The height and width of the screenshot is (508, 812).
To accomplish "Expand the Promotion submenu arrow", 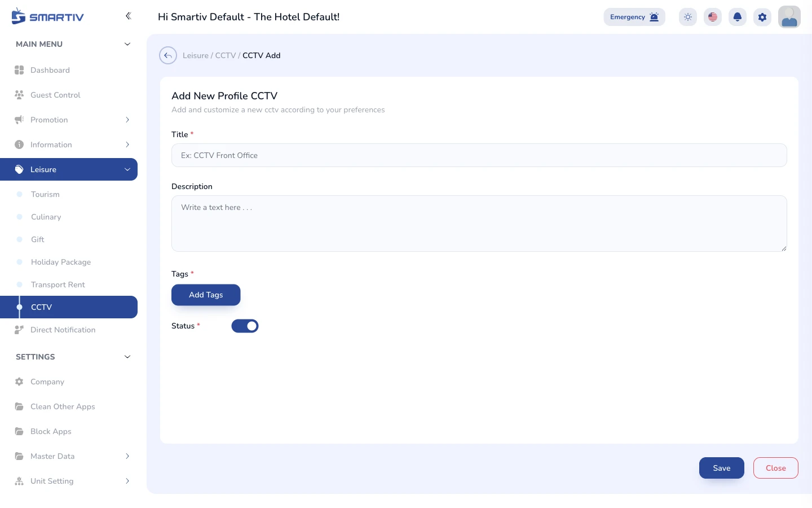I will [x=127, y=120].
